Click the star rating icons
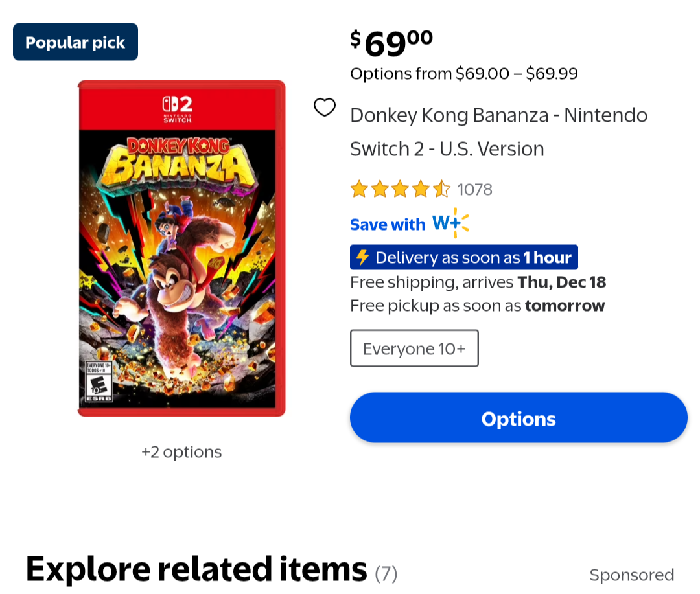The width and height of the screenshot is (700, 594). 400,189
